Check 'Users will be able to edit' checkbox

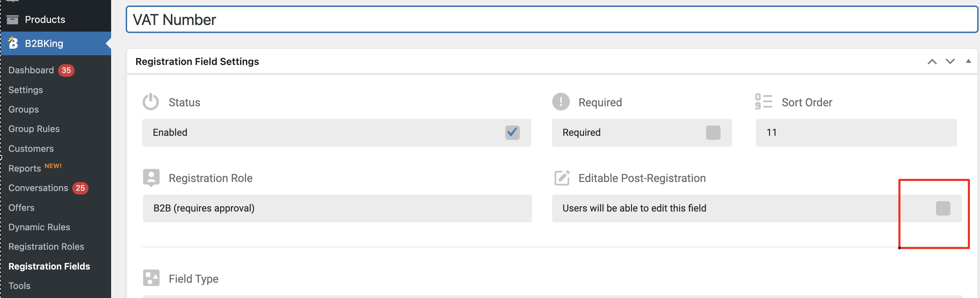943,208
